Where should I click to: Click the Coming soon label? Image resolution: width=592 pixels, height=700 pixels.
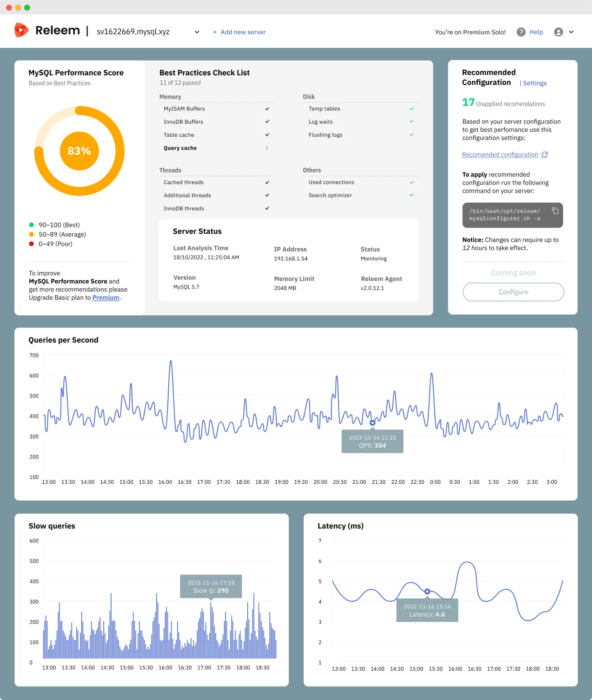[513, 273]
